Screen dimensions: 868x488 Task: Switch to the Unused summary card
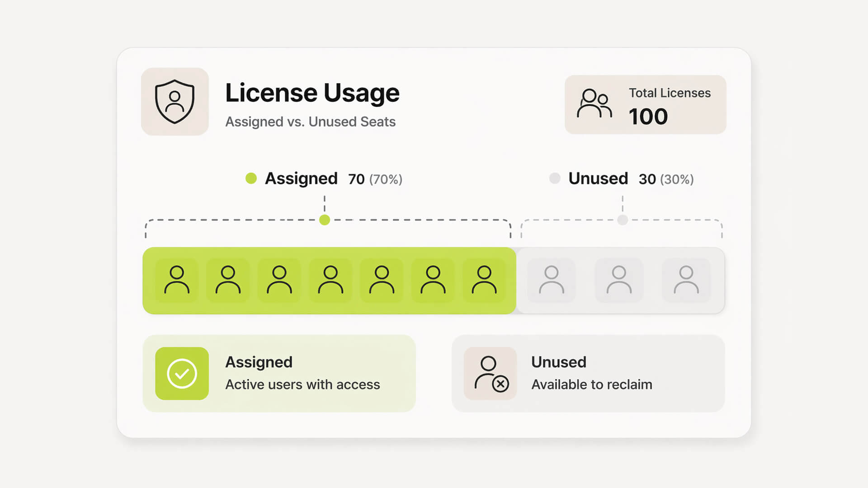pyautogui.click(x=588, y=372)
